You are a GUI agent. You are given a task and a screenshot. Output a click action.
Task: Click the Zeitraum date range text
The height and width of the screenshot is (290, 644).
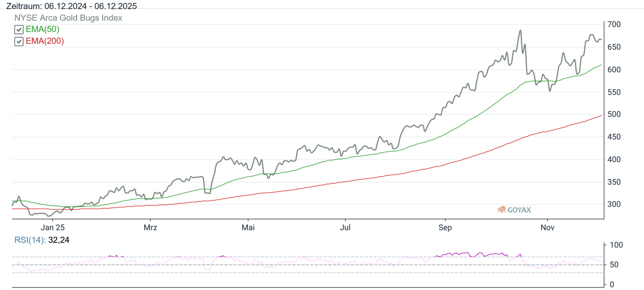point(71,6)
